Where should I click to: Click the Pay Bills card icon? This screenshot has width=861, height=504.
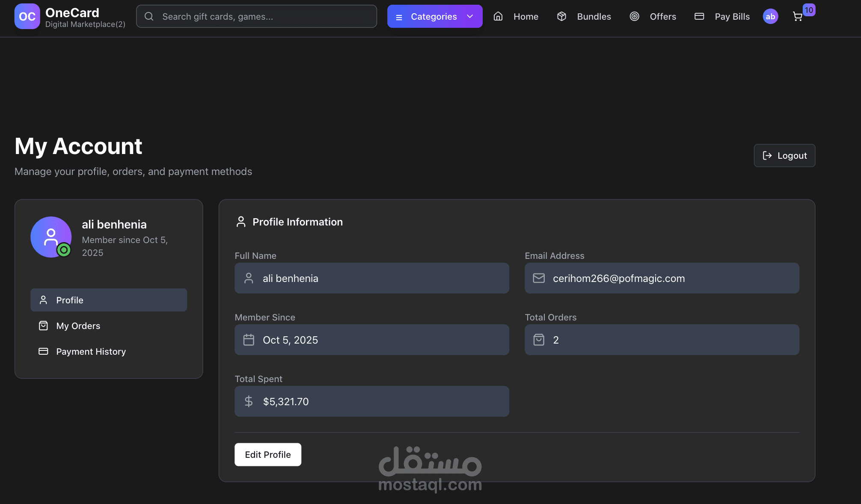(x=699, y=17)
